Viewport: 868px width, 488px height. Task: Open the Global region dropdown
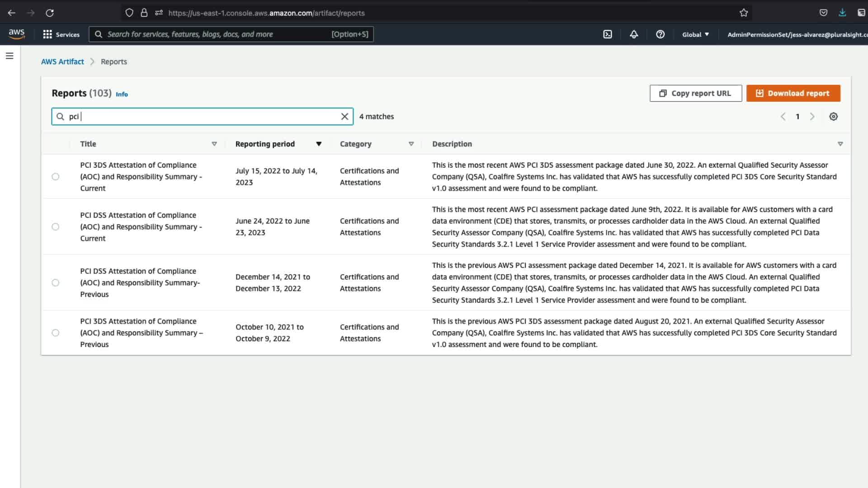click(695, 34)
